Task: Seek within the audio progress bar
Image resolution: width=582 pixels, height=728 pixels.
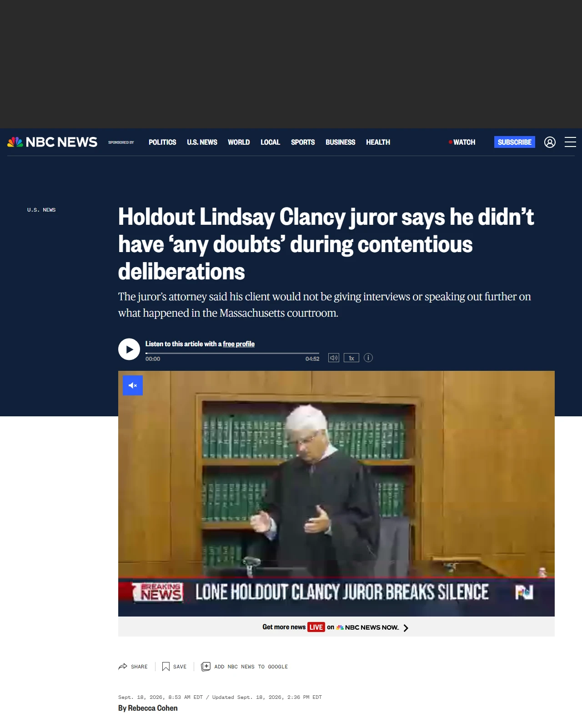Action: [232, 353]
